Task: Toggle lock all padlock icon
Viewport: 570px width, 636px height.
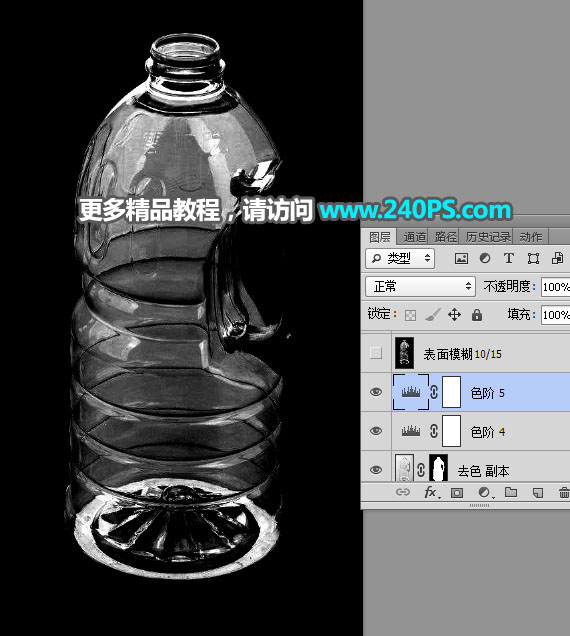Action: click(477, 315)
